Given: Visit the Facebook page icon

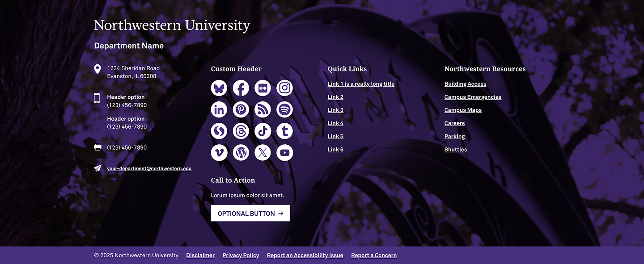Looking at the screenshot, I should [241, 88].
